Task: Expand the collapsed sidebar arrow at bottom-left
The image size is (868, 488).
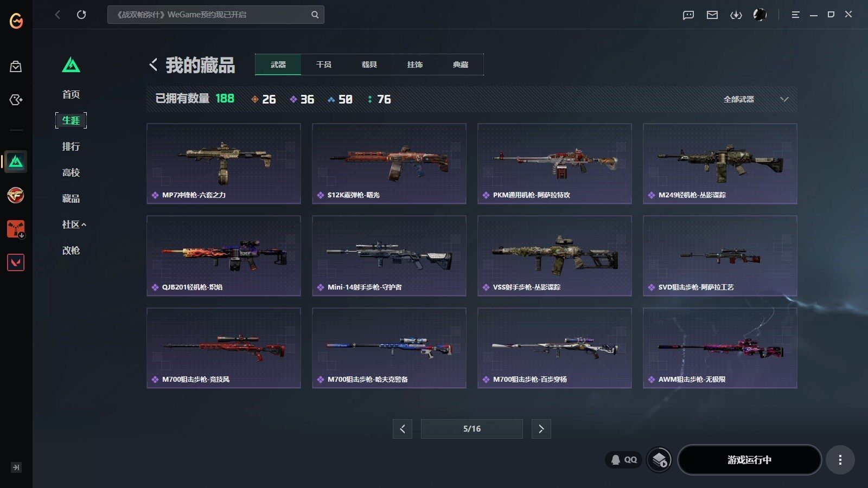Action: pyautogui.click(x=16, y=467)
